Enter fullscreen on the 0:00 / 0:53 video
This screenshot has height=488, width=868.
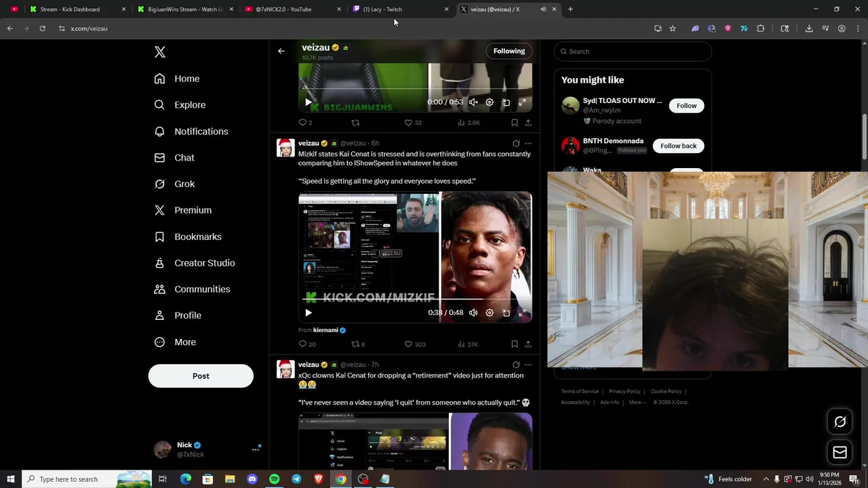(522, 102)
